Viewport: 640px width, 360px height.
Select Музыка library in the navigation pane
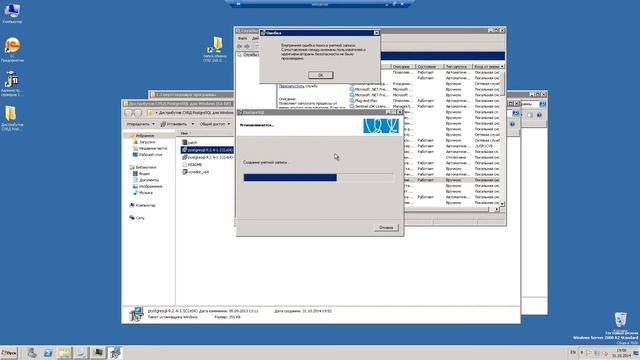point(143,192)
